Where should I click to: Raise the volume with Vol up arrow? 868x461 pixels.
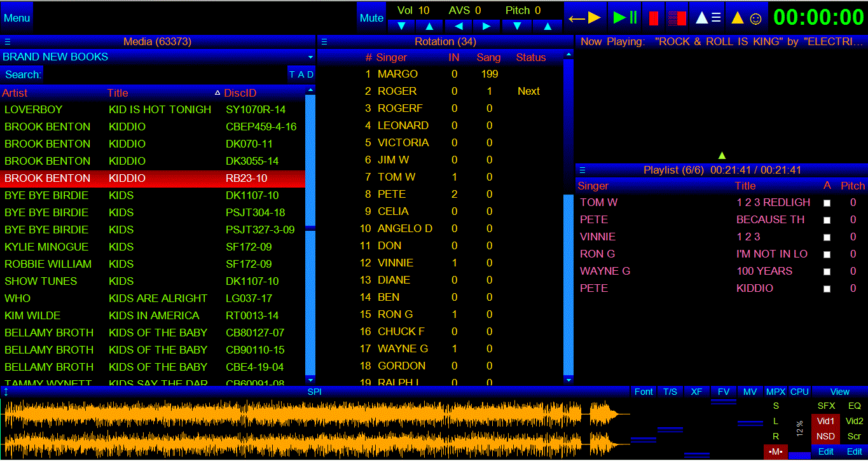429,26
